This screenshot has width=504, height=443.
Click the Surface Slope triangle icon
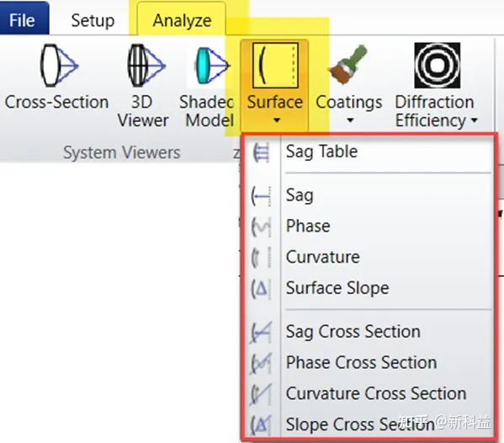point(261,288)
